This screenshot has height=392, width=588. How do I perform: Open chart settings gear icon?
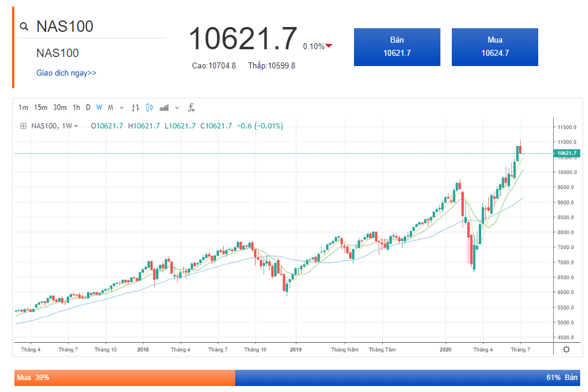[x=566, y=349]
